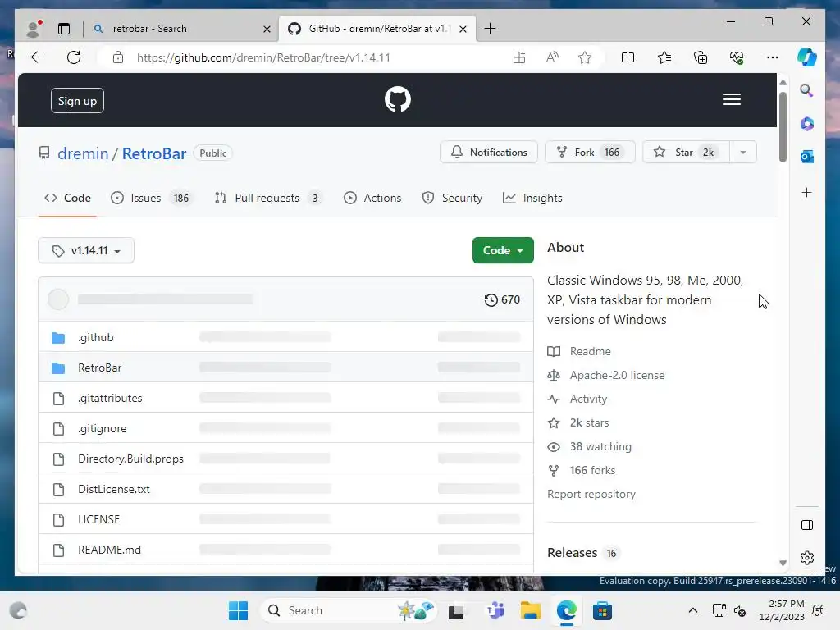Open Directory.Build.props file
This screenshot has height=630, width=840.
tap(130, 459)
